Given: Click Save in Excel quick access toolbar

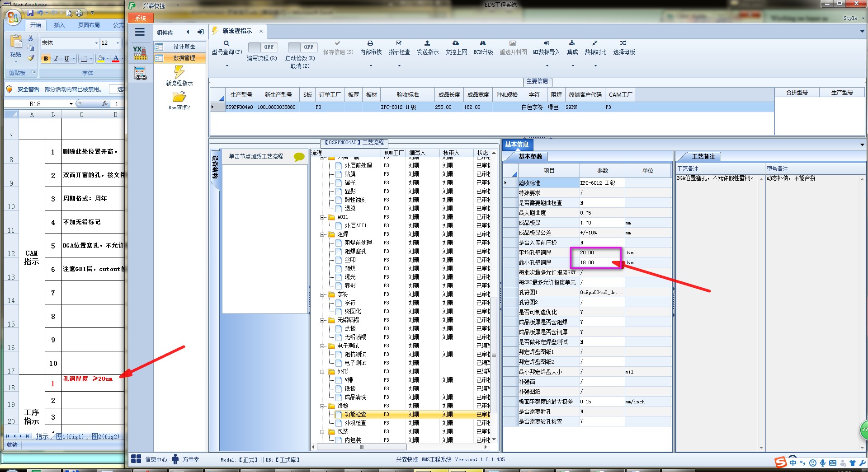Looking at the screenshot, I should click(30, 13).
